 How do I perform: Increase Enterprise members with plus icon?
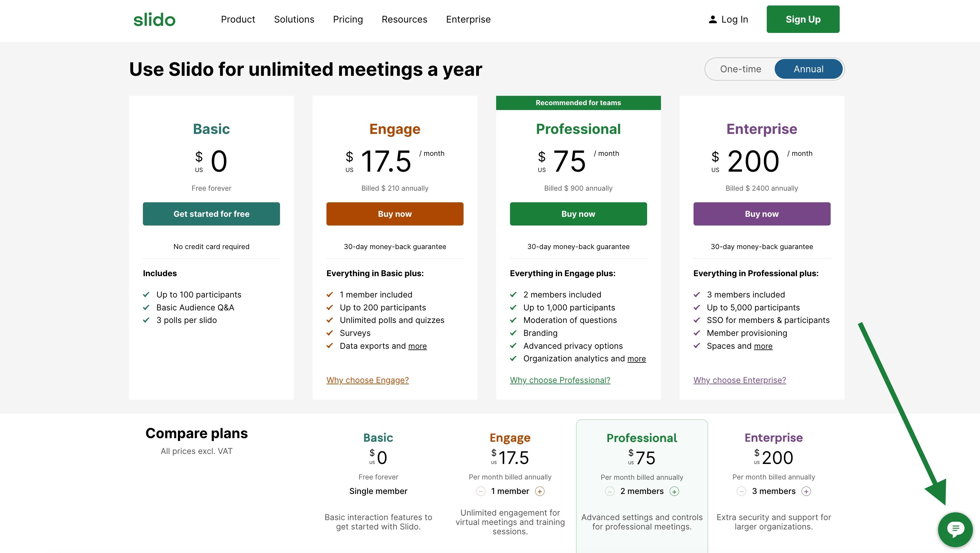click(806, 491)
